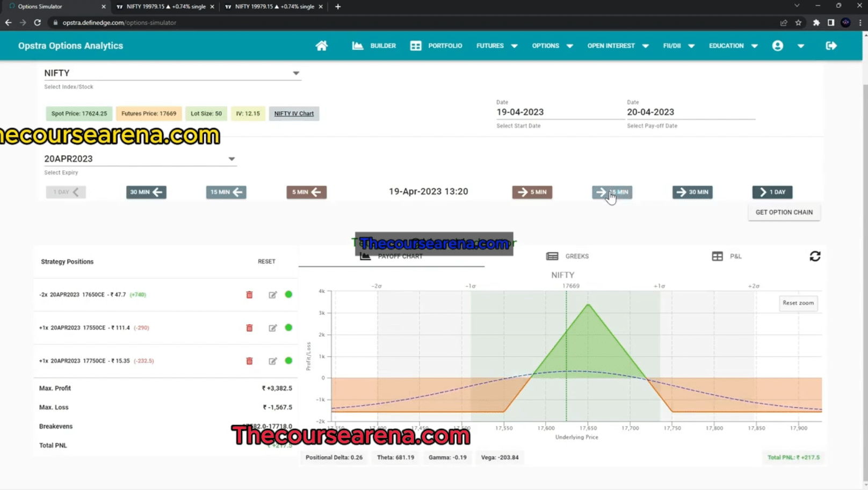Go back in browser history
The height and width of the screenshot is (490, 868).
click(8, 23)
